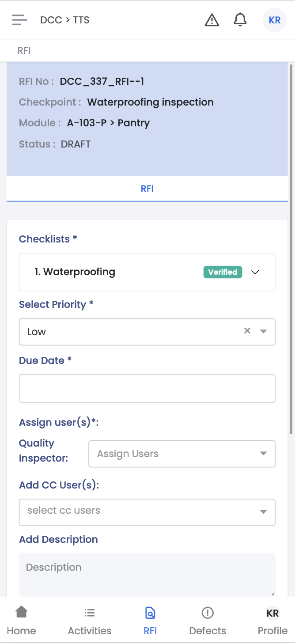The height and width of the screenshot is (644, 295).
Task: Open the select cc users dropdown
Action: click(x=147, y=512)
